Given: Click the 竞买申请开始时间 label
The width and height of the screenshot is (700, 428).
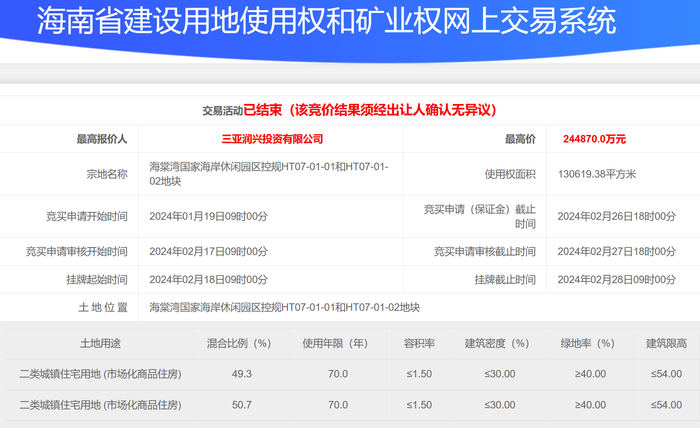Looking at the screenshot, I should [x=87, y=216].
